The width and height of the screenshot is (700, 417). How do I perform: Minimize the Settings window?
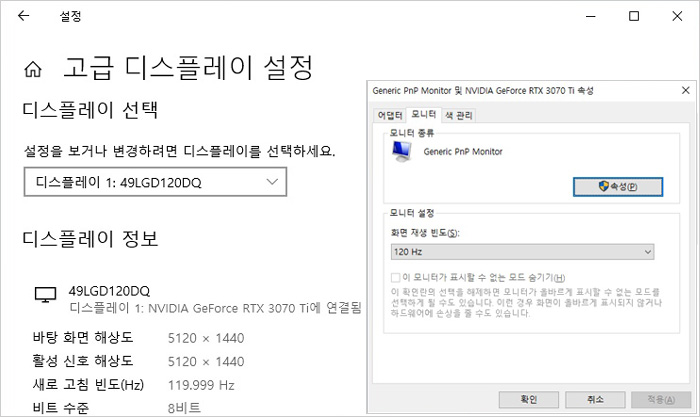tap(587, 17)
